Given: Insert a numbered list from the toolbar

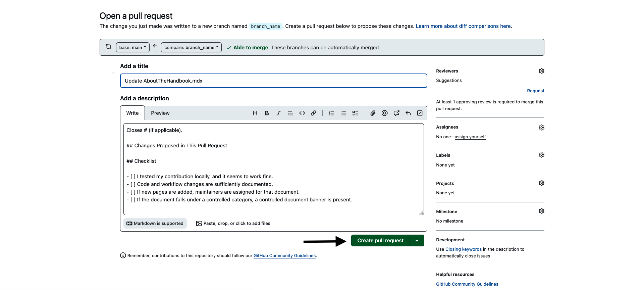Looking at the screenshot, I should [331, 113].
